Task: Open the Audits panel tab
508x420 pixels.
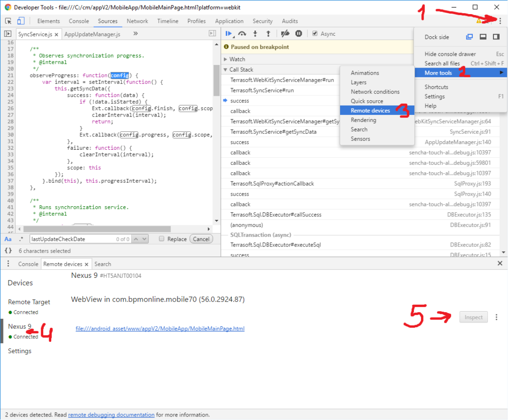Action: click(290, 21)
